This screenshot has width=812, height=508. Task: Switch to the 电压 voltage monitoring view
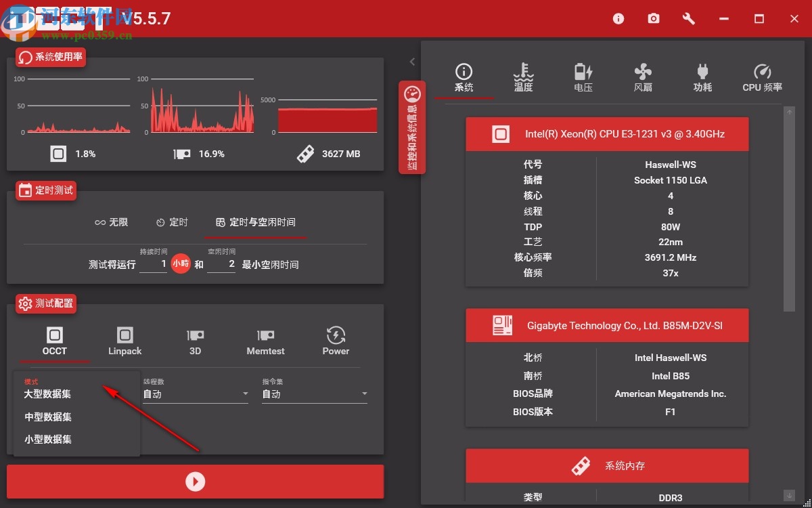pyautogui.click(x=583, y=77)
